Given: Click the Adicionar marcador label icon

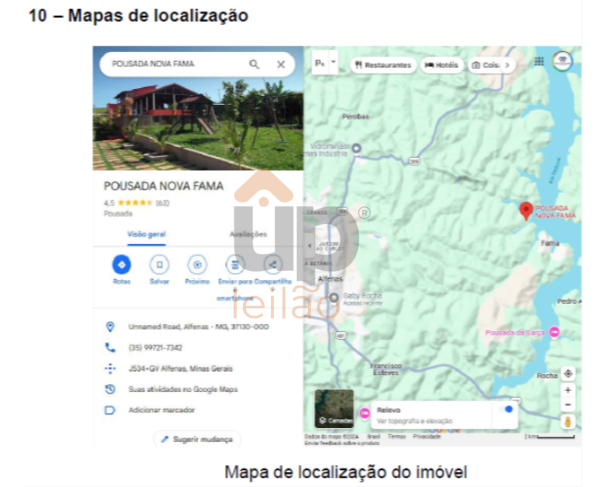Looking at the screenshot, I should point(110,410).
